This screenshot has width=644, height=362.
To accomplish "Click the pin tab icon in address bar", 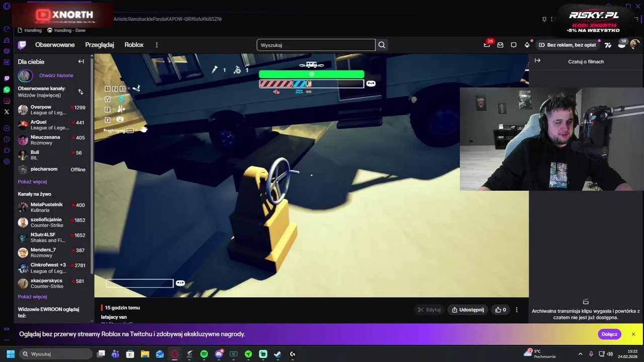I will (544, 19).
